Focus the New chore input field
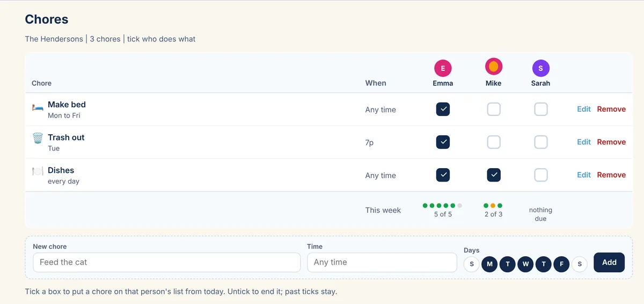Screen dimensions: 644x304 coord(166,262)
